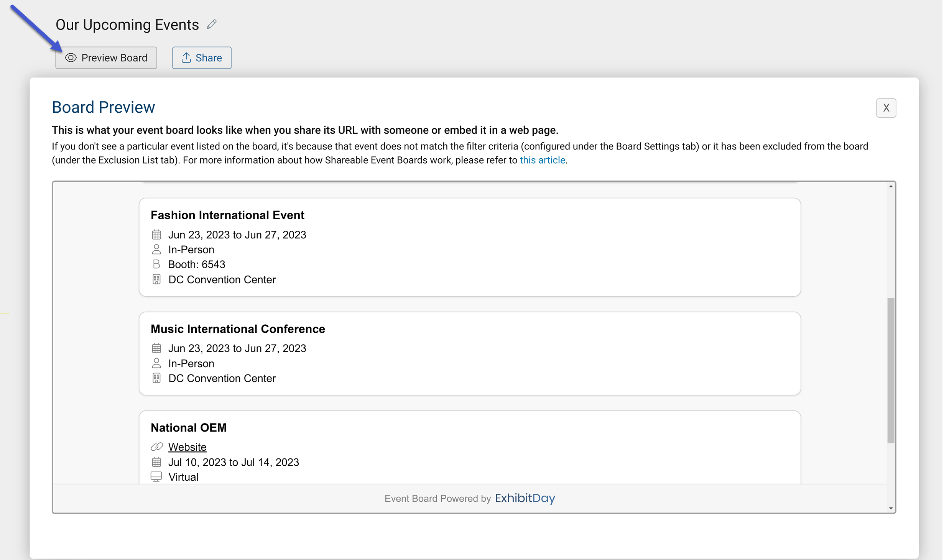Viewport: 944px width, 560px height.
Task: Click the person icon on Music International Conference
Action: pos(156,363)
